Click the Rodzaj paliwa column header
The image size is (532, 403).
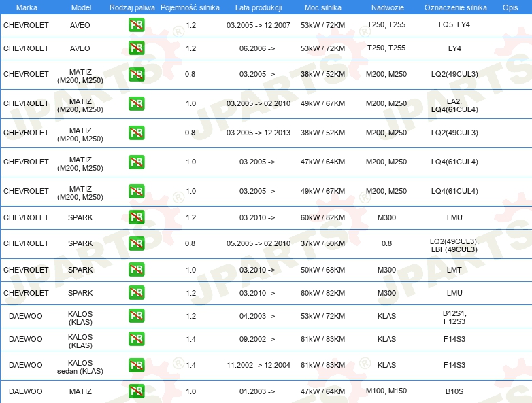click(132, 7)
